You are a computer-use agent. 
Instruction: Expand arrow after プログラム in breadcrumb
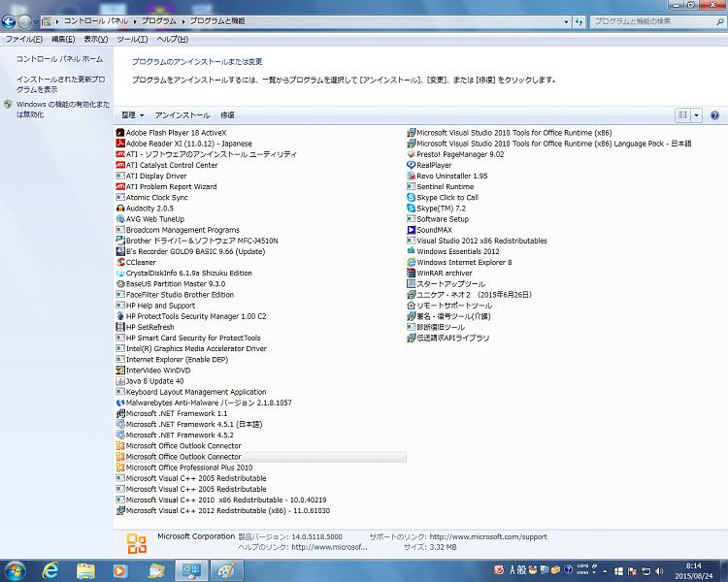coord(183,21)
